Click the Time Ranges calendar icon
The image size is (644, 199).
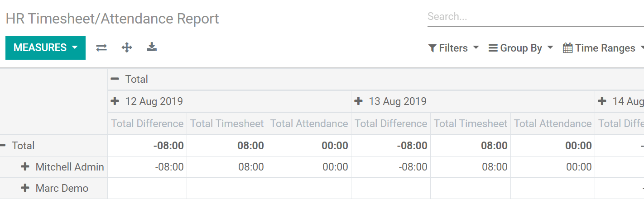pyautogui.click(x=567, y=48)
